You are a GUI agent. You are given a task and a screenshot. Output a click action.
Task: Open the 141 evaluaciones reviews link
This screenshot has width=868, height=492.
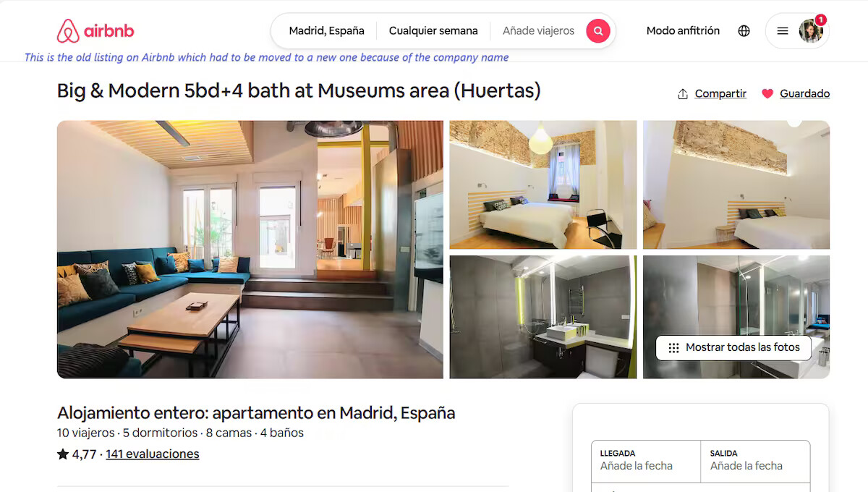pos(153,454)
